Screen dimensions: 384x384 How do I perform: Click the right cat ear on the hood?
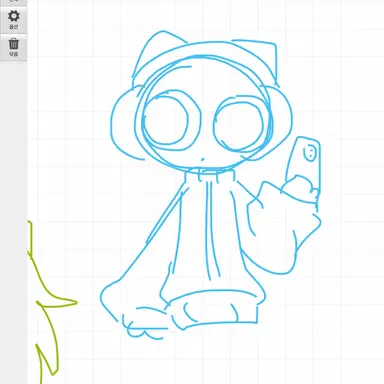click(263, 58)
